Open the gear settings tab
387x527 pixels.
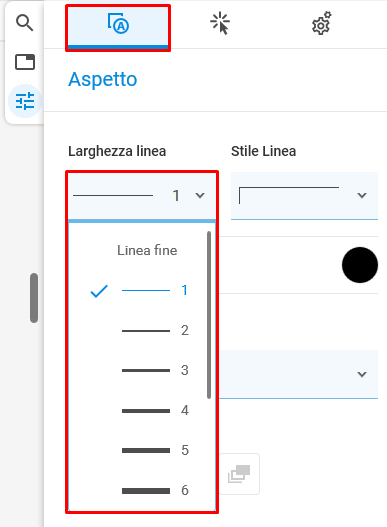(322, 24)
